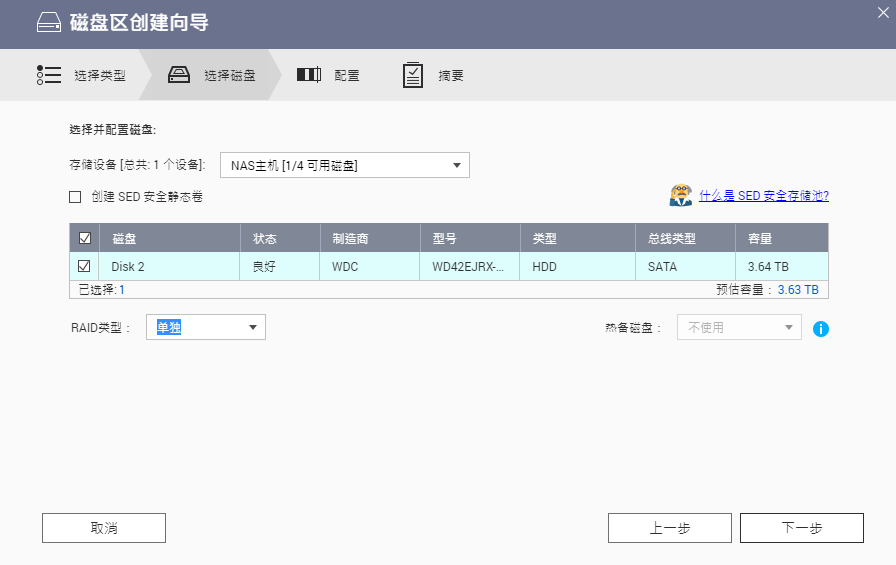Open the 存储设备 NAS主机 dropdown
The height and width of the screenshot is (565, 896).
click(344, 165)
